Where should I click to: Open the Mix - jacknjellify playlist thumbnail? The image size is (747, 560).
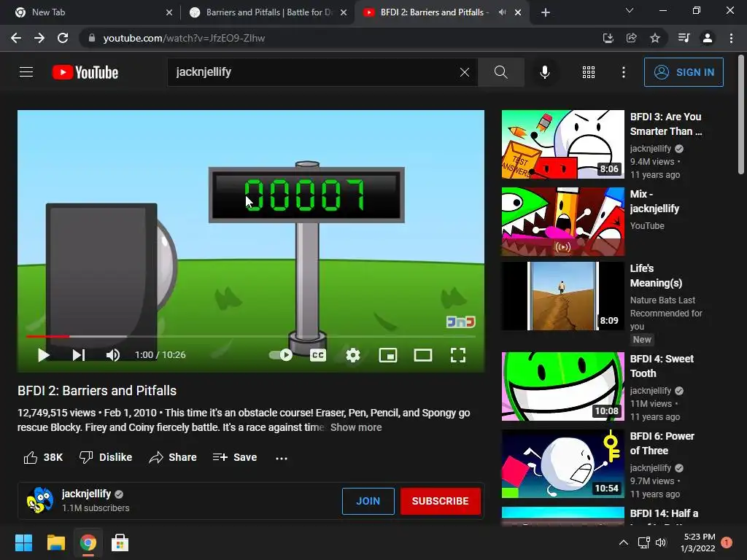562,222
